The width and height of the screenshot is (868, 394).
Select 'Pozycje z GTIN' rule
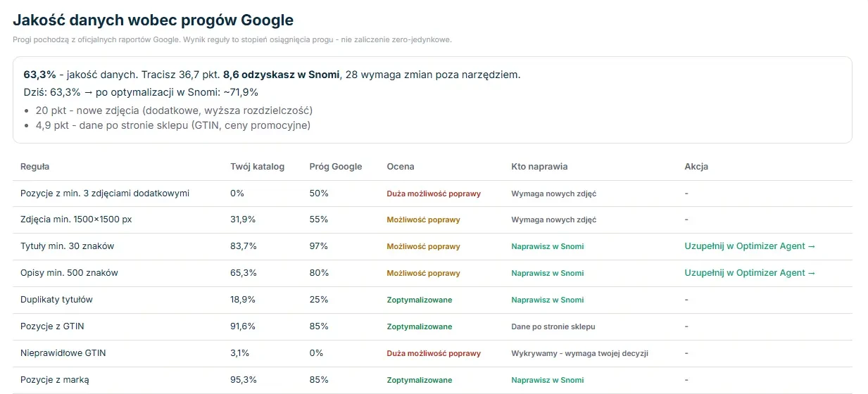coord(52,326)
